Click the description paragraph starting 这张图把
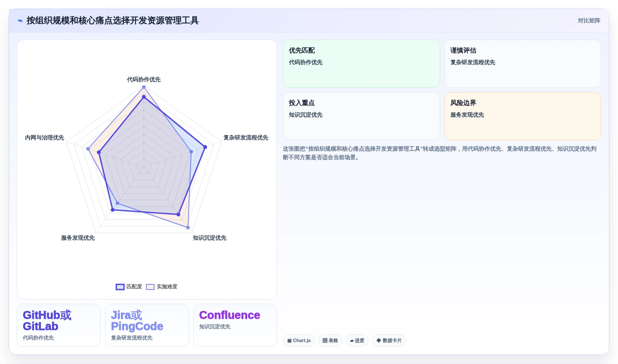618x364 pixels. pos(440,153)
